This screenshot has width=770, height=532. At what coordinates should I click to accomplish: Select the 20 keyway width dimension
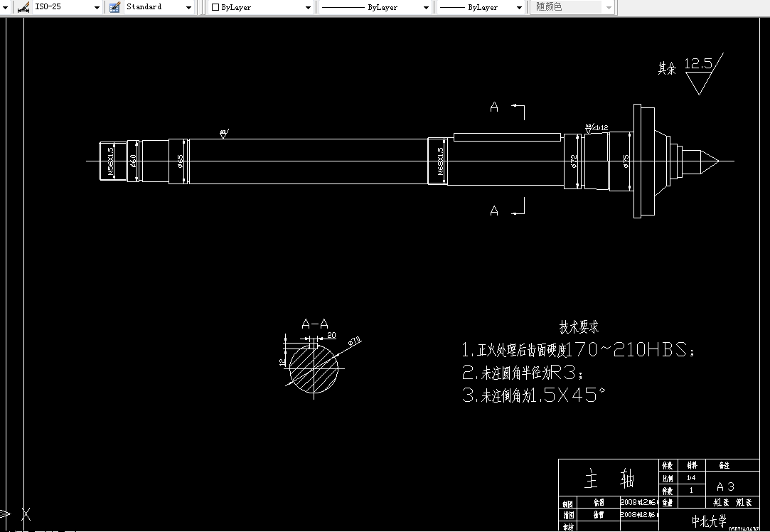point(331,335)
